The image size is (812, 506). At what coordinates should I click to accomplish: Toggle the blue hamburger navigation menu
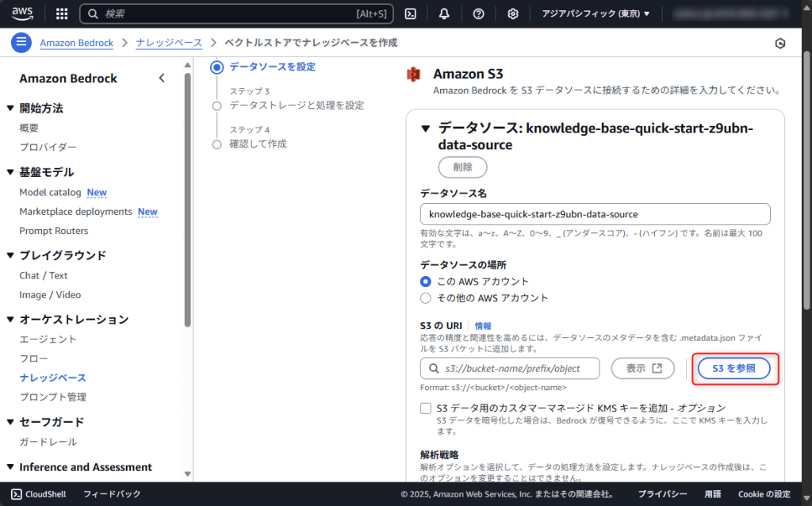(21, 43)
